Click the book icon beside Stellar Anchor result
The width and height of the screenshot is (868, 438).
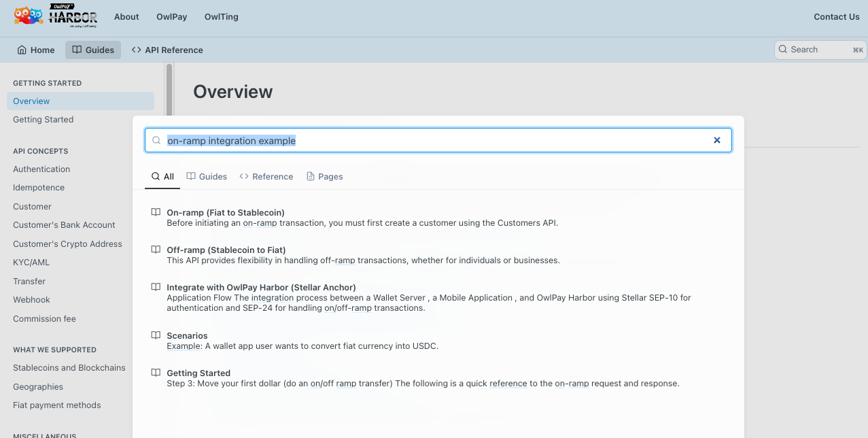coord(156,287)
